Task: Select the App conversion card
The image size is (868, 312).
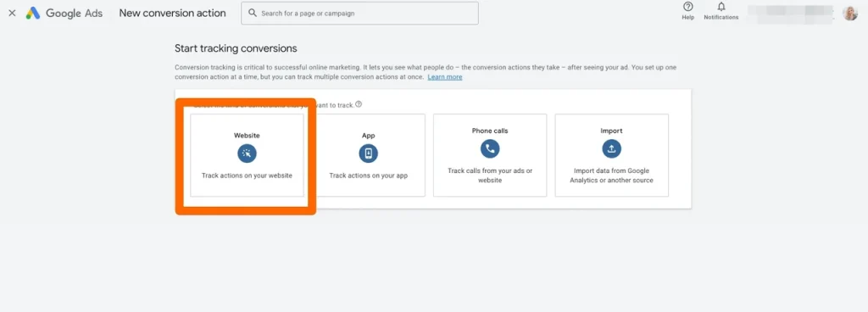Action: 368,155
